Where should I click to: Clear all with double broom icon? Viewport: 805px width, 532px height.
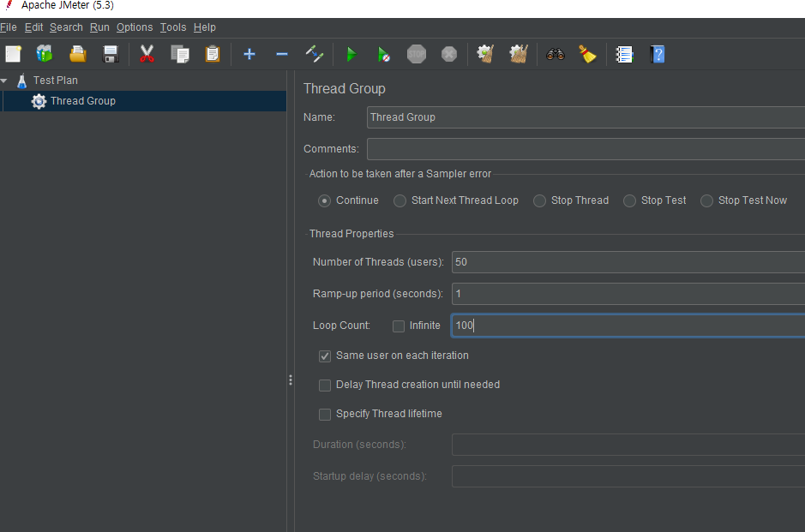point(519,54)
